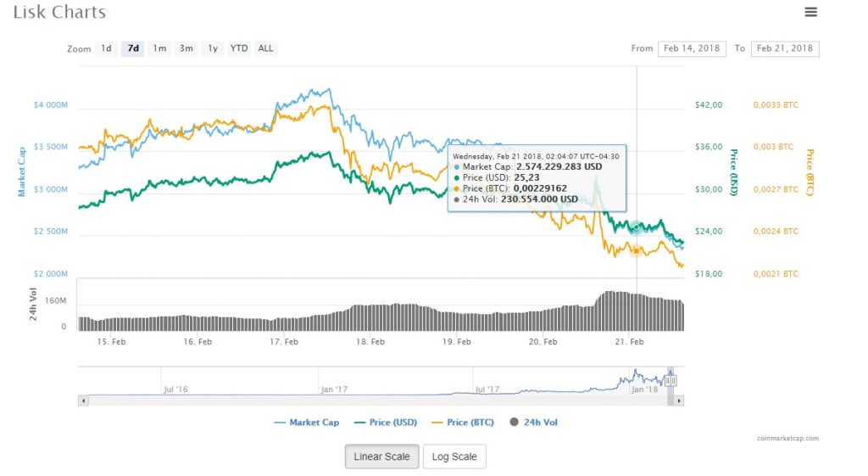Switch zoom to 1m

point(160,48)
